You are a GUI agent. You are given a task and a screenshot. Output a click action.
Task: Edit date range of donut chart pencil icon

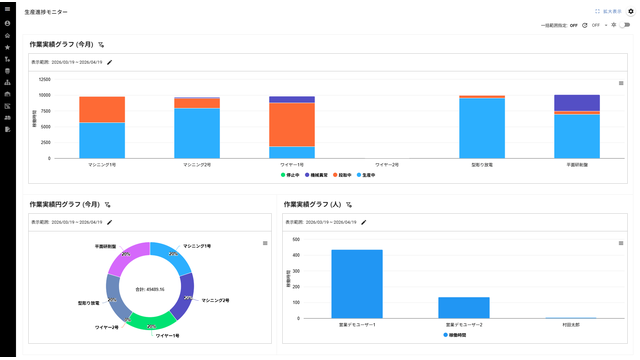coord(109,222)
